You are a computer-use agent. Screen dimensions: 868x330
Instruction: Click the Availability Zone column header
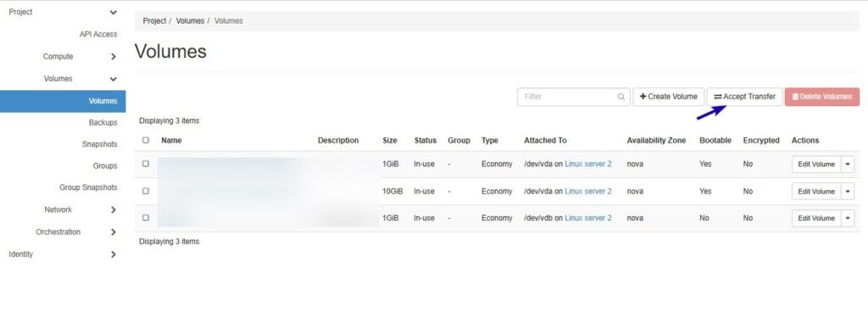657,141
